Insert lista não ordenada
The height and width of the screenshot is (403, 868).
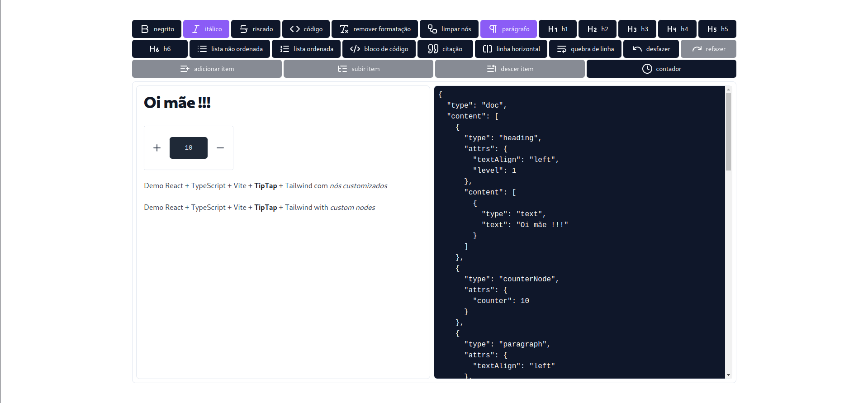pos(230,49)
